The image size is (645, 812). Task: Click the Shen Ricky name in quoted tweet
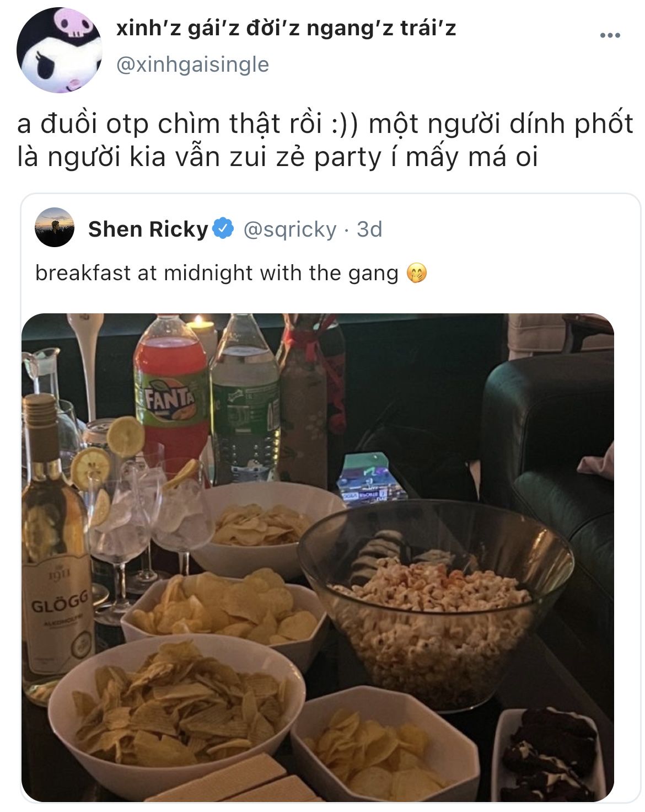[148, 229]
